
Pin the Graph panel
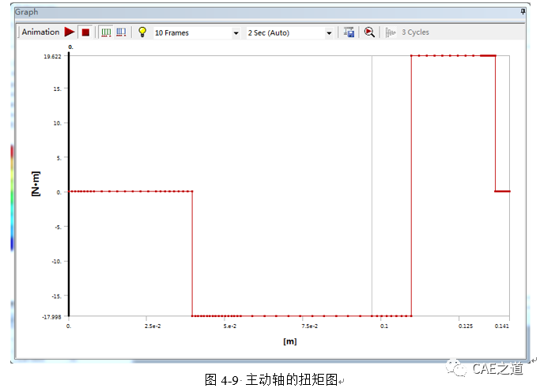pos(523,12)
